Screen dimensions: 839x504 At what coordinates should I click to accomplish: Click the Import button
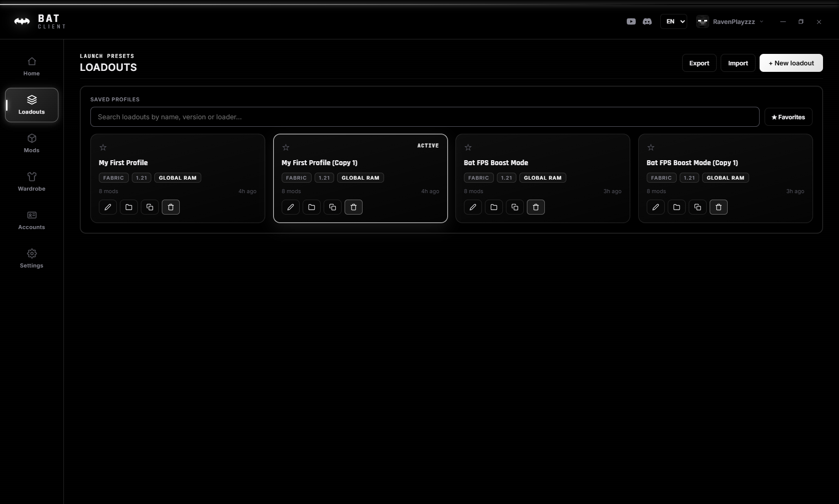[738, 63]
